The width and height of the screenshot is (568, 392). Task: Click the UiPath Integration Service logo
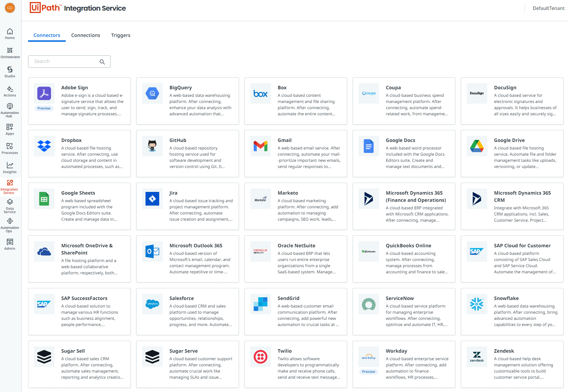point(78,8)
